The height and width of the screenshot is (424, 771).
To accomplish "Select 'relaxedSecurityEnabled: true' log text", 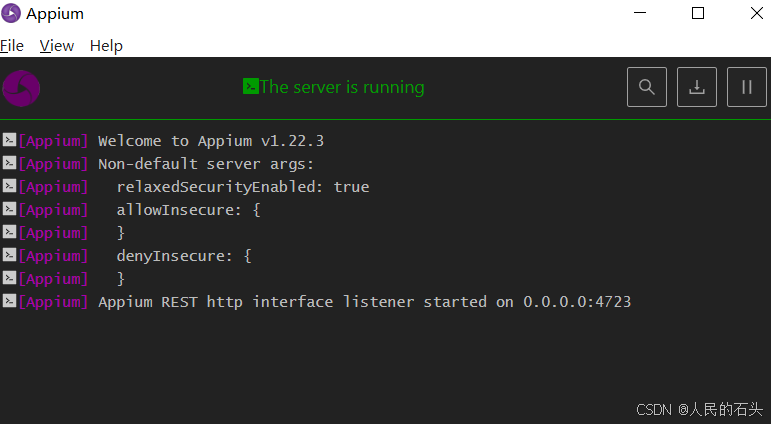I will (x=243, y=187).
